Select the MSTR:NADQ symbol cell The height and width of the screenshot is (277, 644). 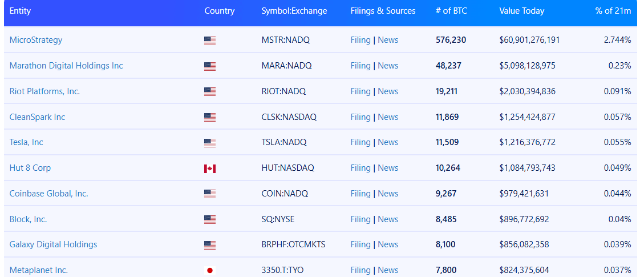[285, 40]
